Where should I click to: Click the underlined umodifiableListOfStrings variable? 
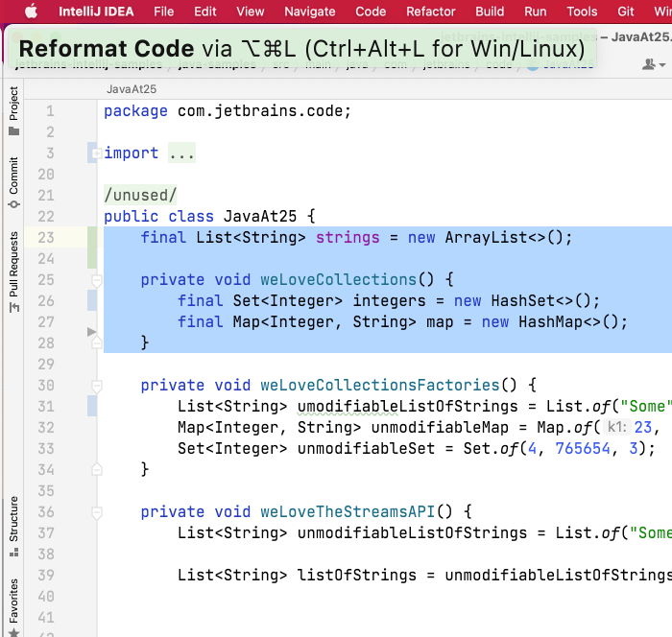point(408,406)
